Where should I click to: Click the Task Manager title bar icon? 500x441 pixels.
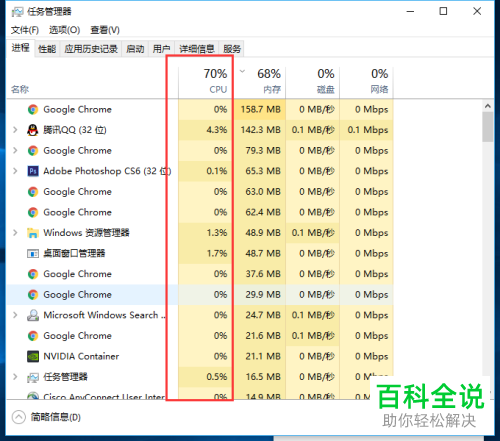pyautogui.click(x=17, y=12)
